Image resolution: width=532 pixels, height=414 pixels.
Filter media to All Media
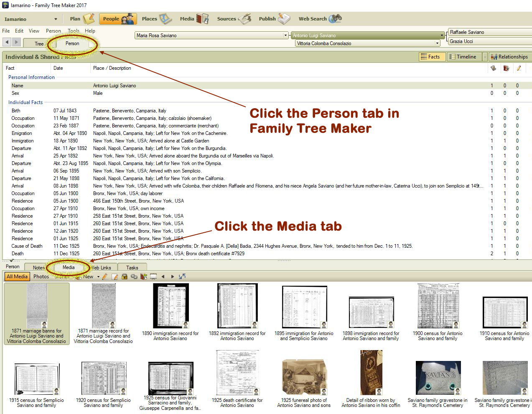(x=17, y=277)
